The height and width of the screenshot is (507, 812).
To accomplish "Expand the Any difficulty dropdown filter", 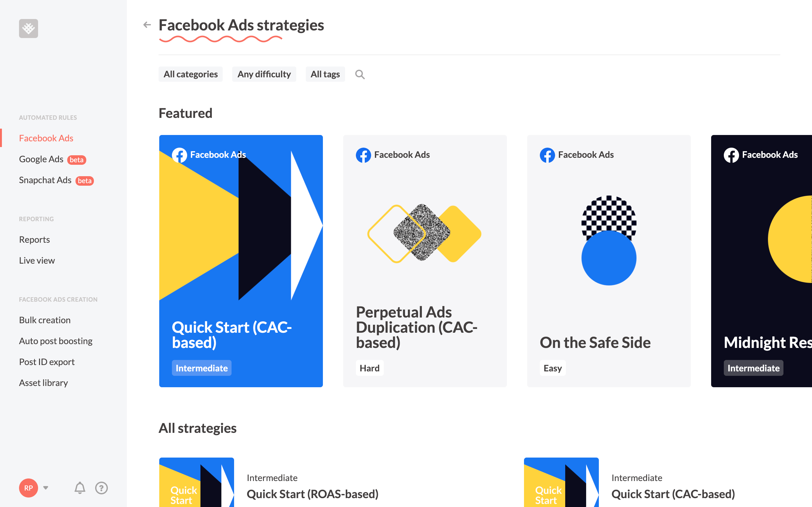I will coord(265,74).
